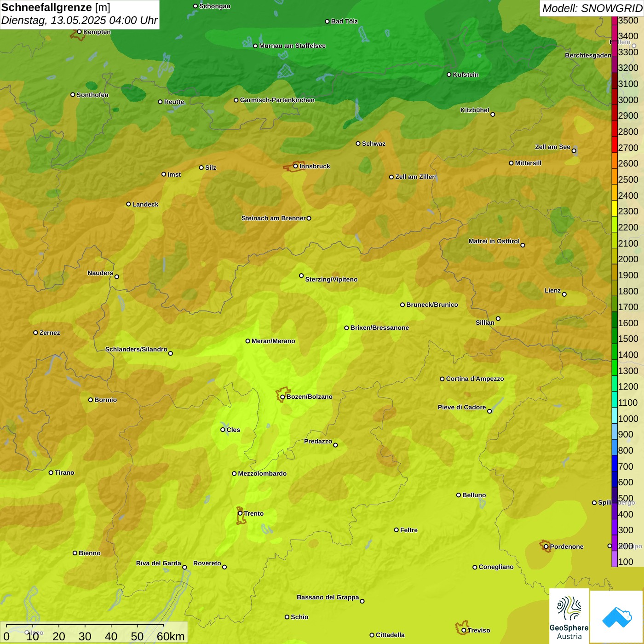Click the 'Reutte' label

coord(174,102)
